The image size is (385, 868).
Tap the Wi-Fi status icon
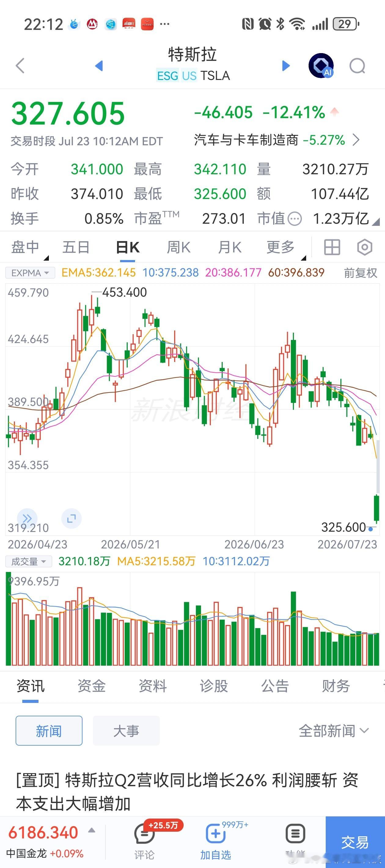[297, 24]
